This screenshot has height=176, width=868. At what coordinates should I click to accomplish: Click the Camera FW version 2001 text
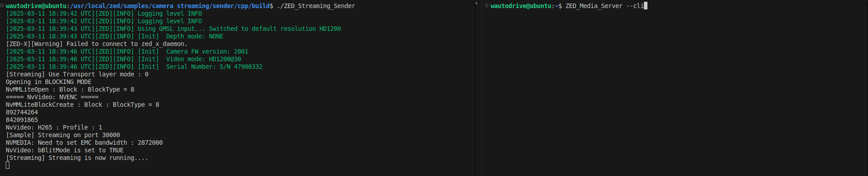click(207, 51)
